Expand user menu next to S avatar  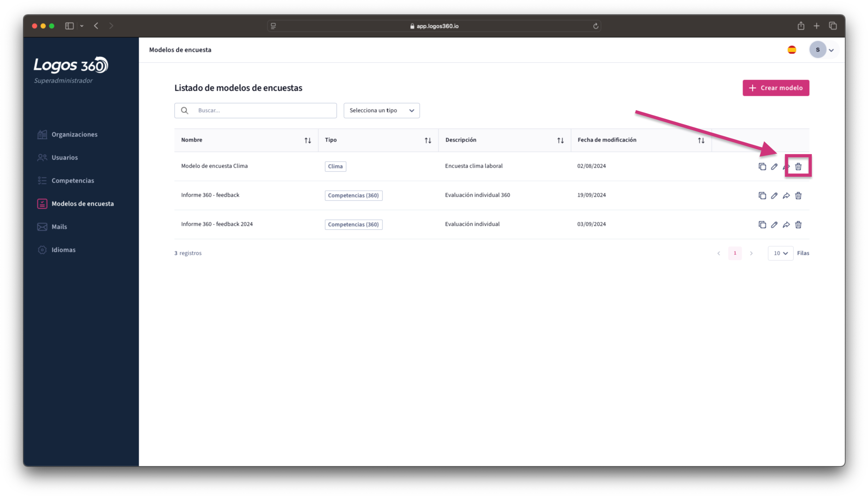[x=831, y=50]
